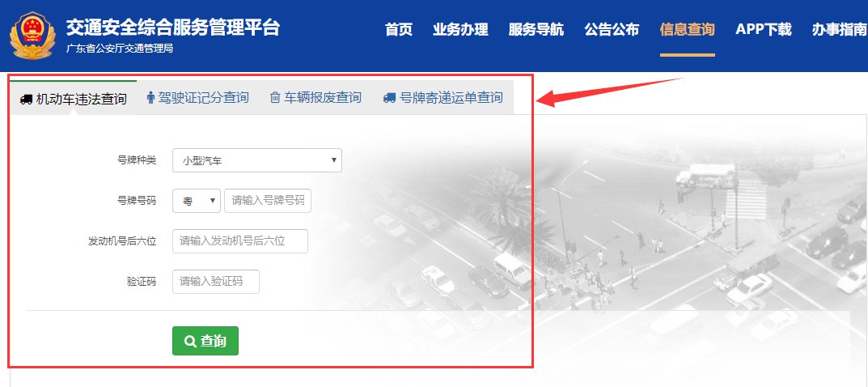
Task: Click delivery truck icon beside 号牌寄递运单查询
Action: point(390,98)
